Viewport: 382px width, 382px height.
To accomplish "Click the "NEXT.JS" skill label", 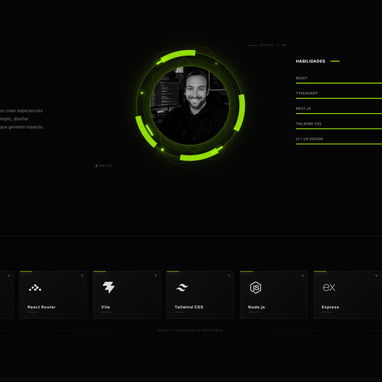I will pos(303,109).
